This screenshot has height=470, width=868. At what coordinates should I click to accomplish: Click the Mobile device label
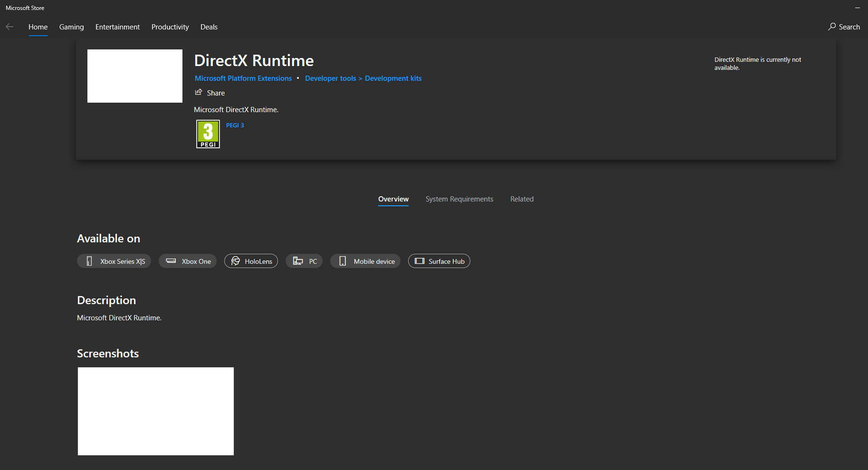374,261
